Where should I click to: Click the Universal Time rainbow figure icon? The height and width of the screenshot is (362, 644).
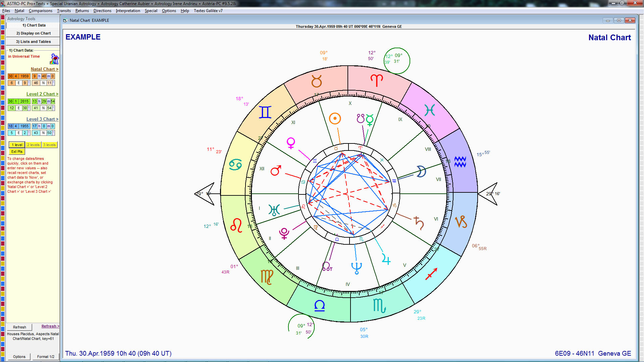click(54, 59)
